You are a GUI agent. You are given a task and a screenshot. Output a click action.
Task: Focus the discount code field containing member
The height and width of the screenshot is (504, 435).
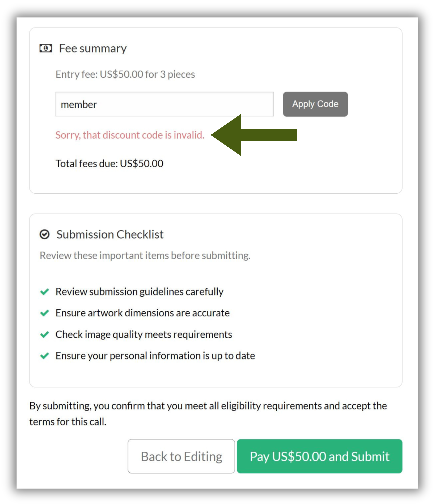(x=164, y=104)
